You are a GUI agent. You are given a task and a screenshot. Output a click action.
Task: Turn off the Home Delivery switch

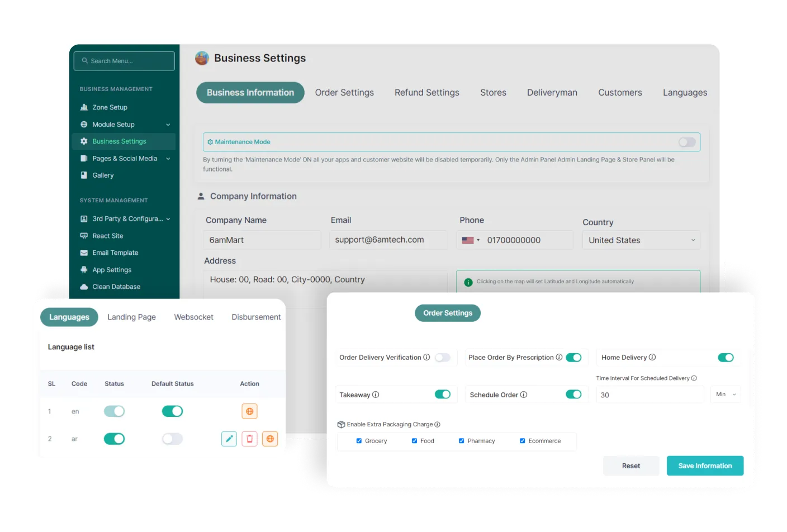click(x=726, y=358)
